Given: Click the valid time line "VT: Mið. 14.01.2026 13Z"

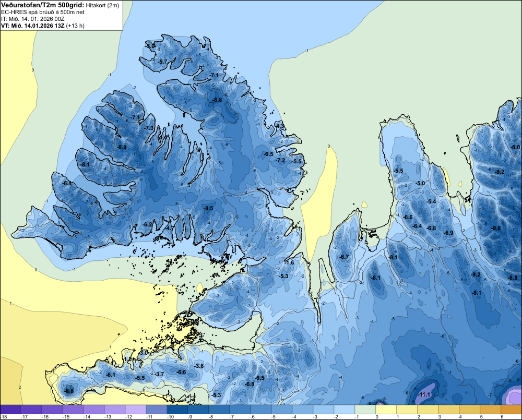Looking at the screenshot, I should 33,26.
